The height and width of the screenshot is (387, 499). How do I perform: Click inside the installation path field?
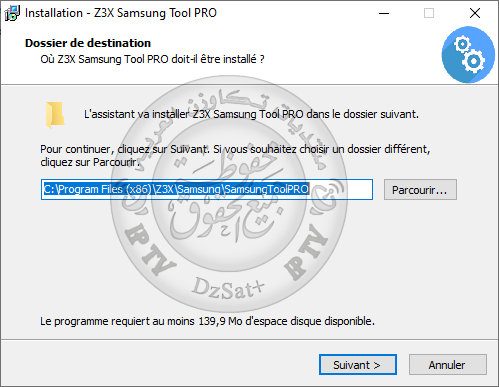(207, 189)
